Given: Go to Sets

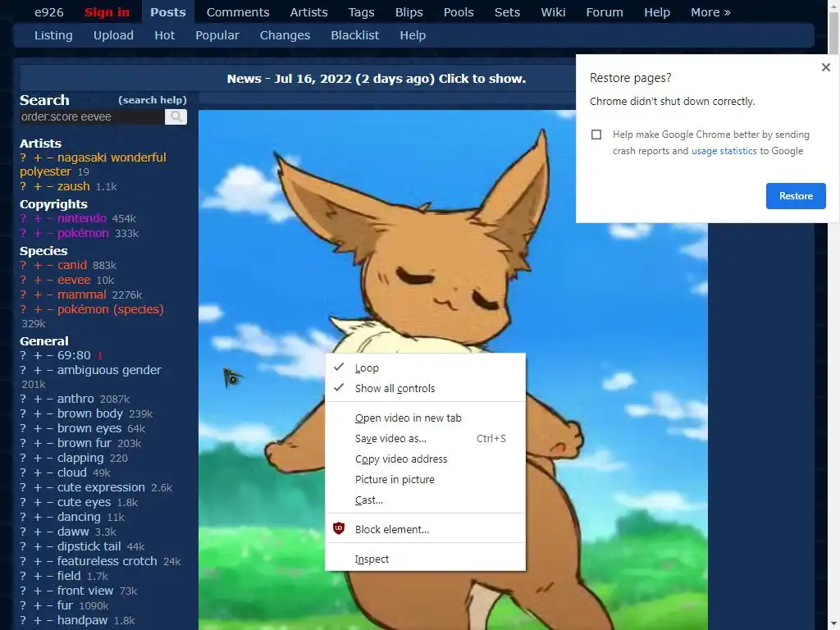Looking at the screenshot, I should (x=507, y=11).
